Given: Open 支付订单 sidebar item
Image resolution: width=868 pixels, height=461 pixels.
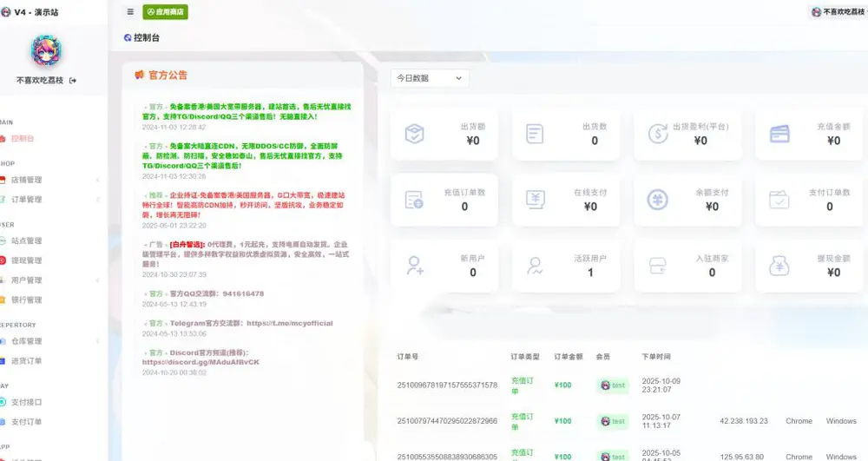Looking at the screenshot, I should point(27,422).
